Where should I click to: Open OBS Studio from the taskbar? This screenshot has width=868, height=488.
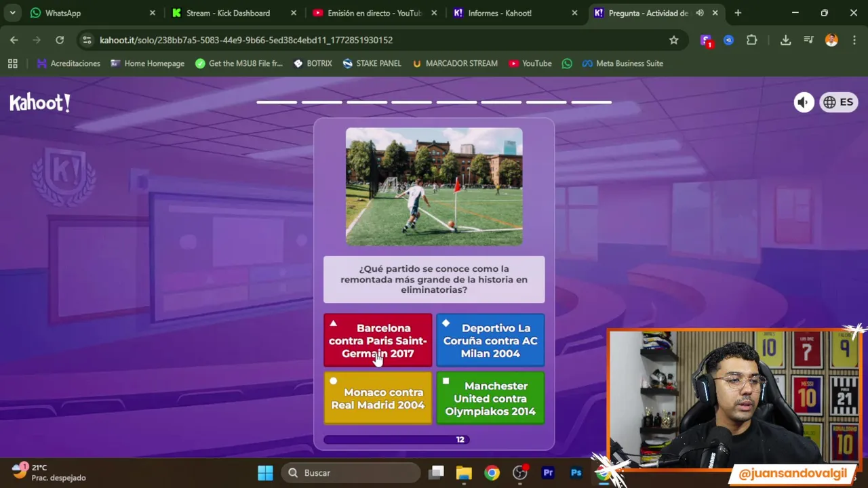click(520, 472)
